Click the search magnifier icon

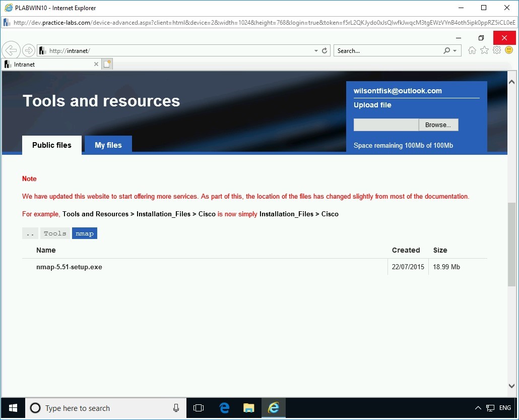coord(446,50)
